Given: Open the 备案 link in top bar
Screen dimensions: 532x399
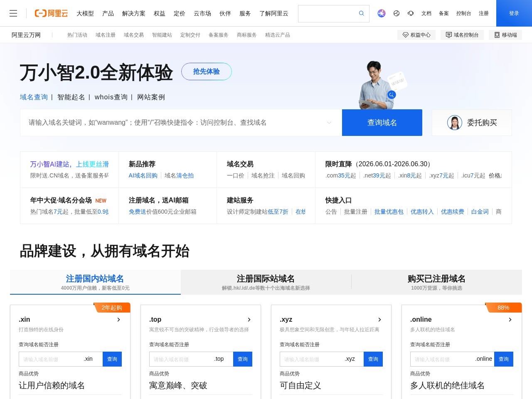Looking at the screenshot, I should point(444,13).
